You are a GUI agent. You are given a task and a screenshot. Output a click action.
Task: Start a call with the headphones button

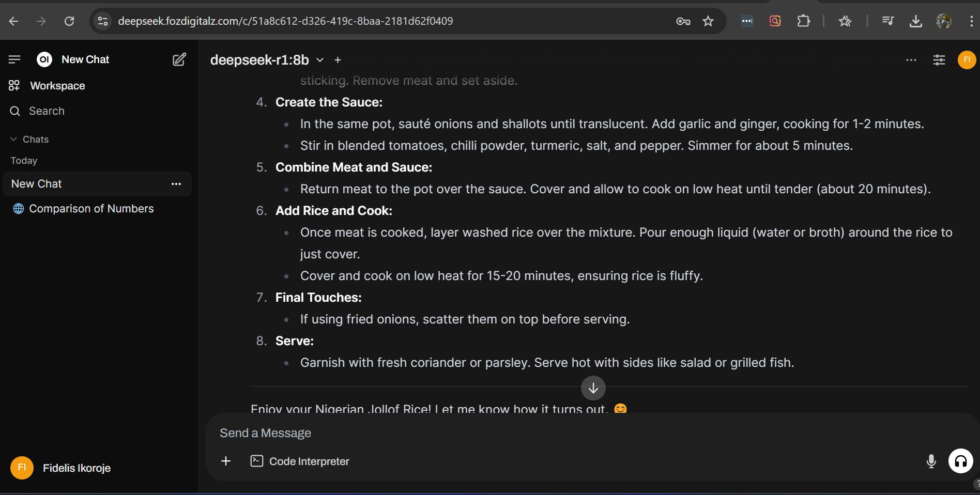point(961,461)
